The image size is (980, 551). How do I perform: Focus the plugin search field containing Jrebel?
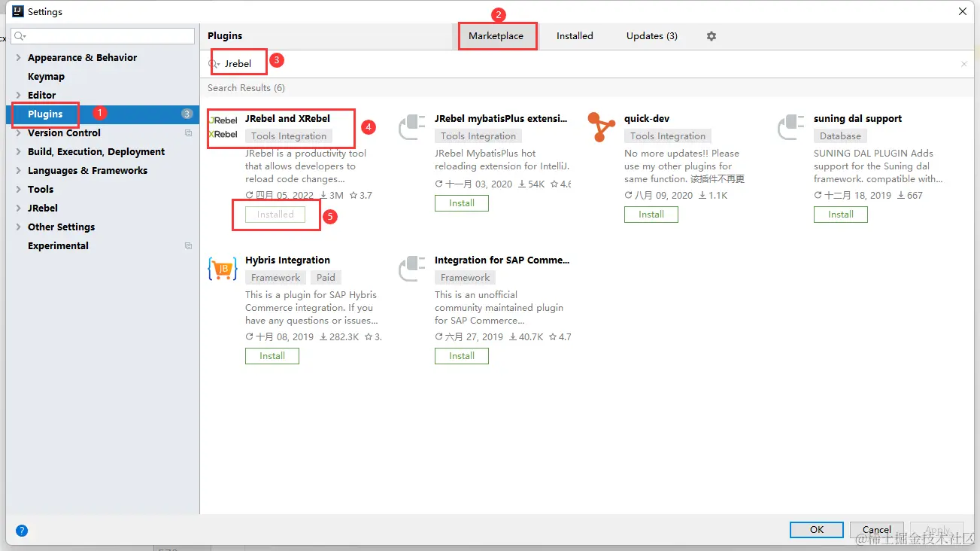click(587, 64)
